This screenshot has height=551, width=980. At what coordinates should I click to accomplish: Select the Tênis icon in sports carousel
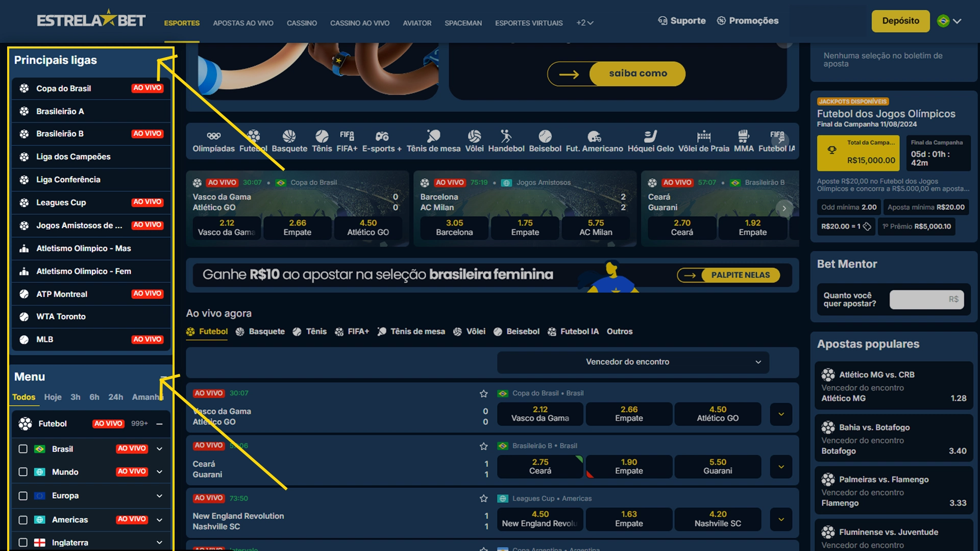[x=322, y=141]
